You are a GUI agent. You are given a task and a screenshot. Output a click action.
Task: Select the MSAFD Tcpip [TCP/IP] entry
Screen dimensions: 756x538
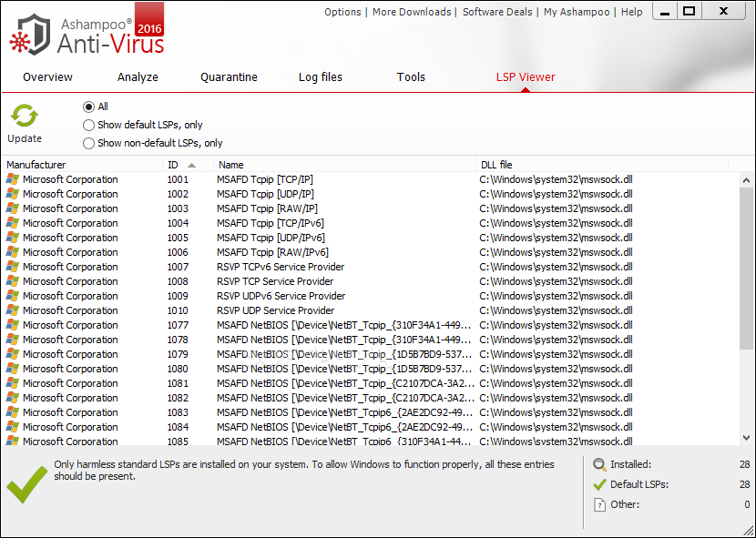tap(265, 179)
